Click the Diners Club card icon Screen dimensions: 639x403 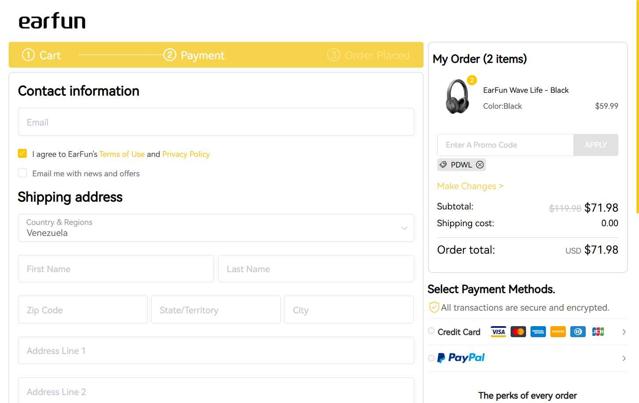tap(578, 332)
